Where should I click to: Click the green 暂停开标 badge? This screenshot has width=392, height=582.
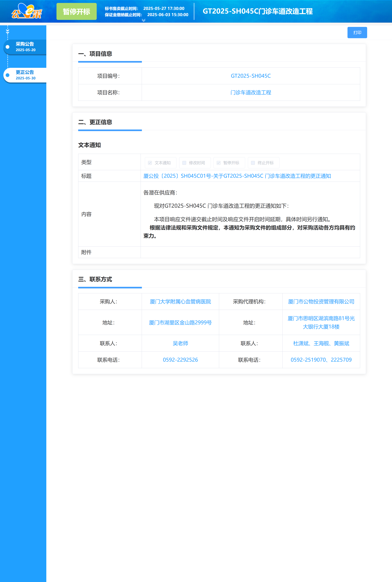[x=76, y=11]
